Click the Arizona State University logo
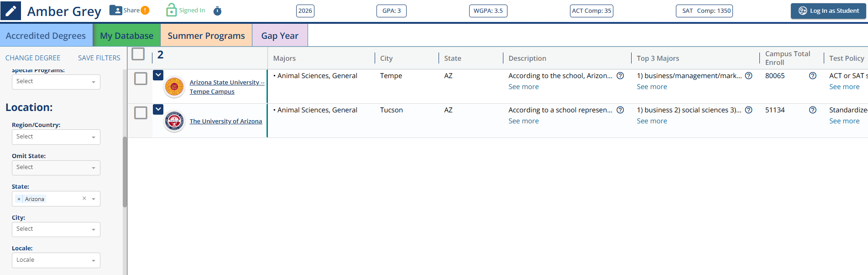Viewport: 868px width, 275px height. point(174,87)
